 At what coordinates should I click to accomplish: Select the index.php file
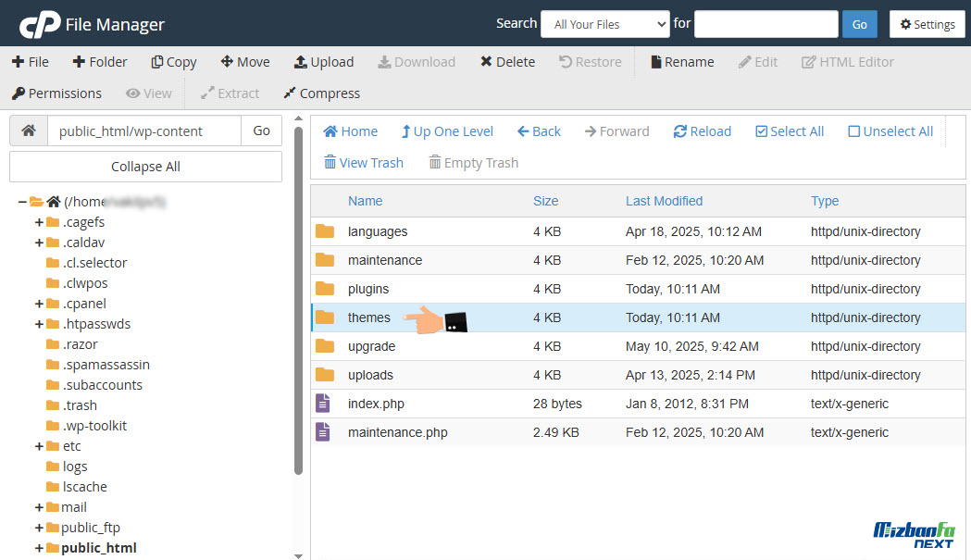click(x=638, y=404)
